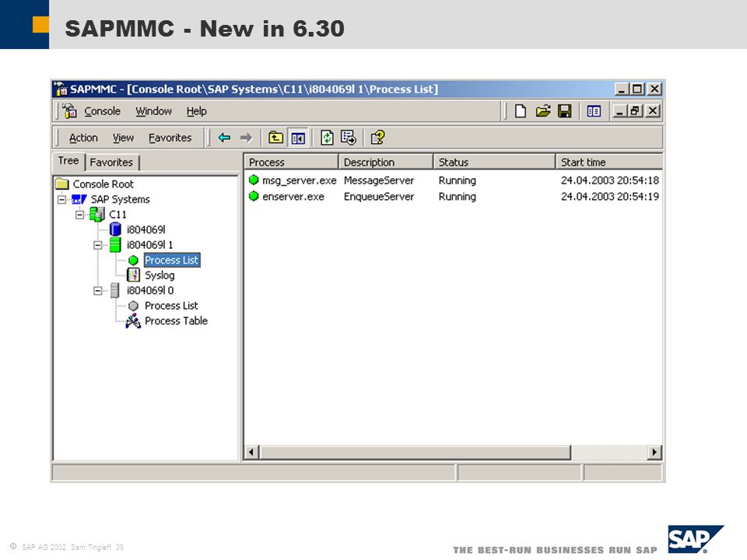Click the New console document icon
747x560 pixels.
[x=521, y=111]
